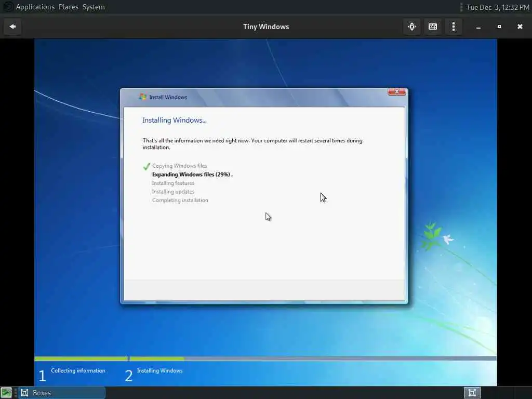Open the keyboard shortcuts button
The image size is (532, 399).
[x=433, y=26]
